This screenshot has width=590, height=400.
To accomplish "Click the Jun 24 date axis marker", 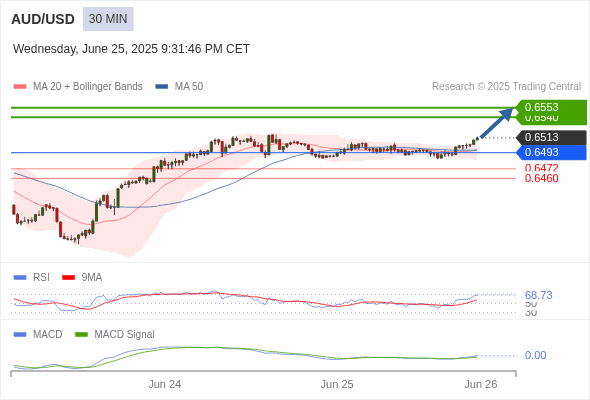I will coord(164,384).
